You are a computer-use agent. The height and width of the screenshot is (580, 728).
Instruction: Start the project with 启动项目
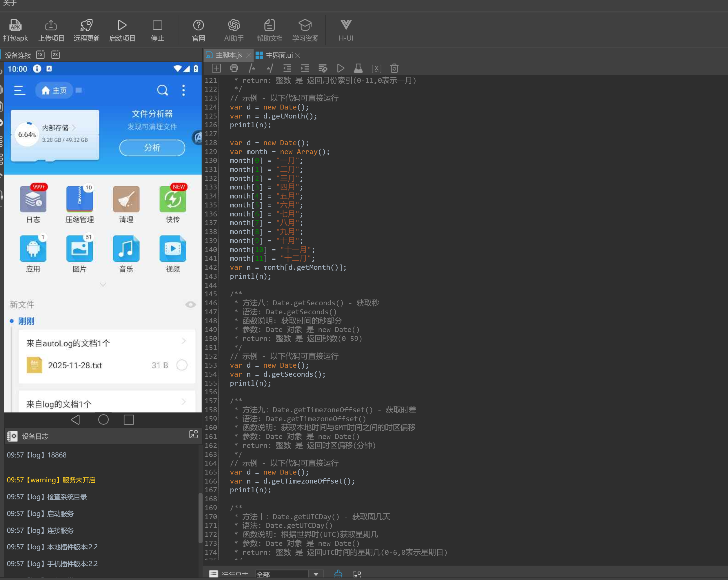(x=122, y=25)
